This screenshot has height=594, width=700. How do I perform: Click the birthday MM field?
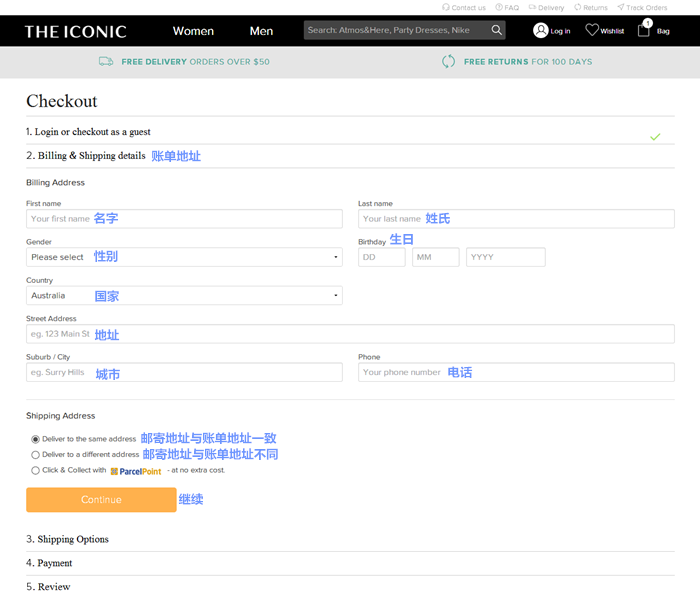point(436,257)
